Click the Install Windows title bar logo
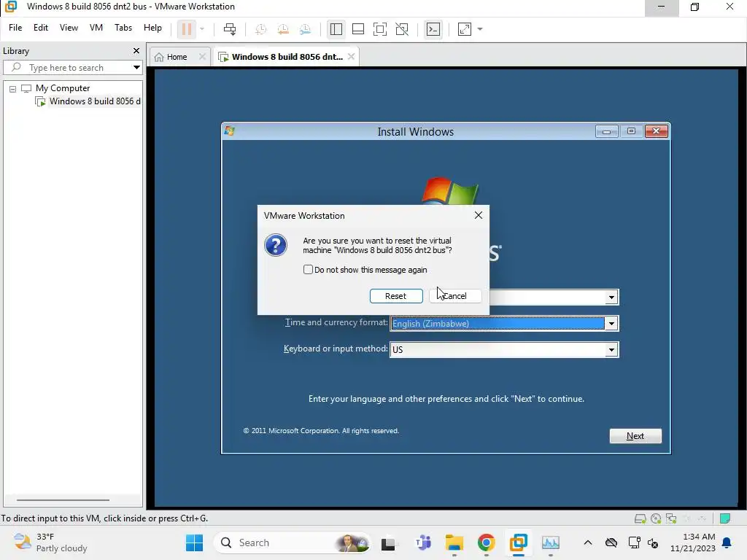This screenshot has height=560, width=747. point(230,131)
